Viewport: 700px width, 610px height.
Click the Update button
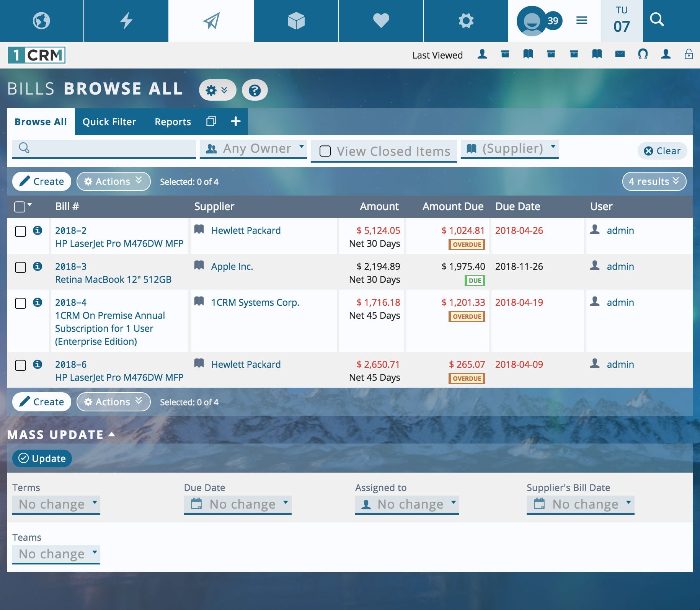coord(42,458)
